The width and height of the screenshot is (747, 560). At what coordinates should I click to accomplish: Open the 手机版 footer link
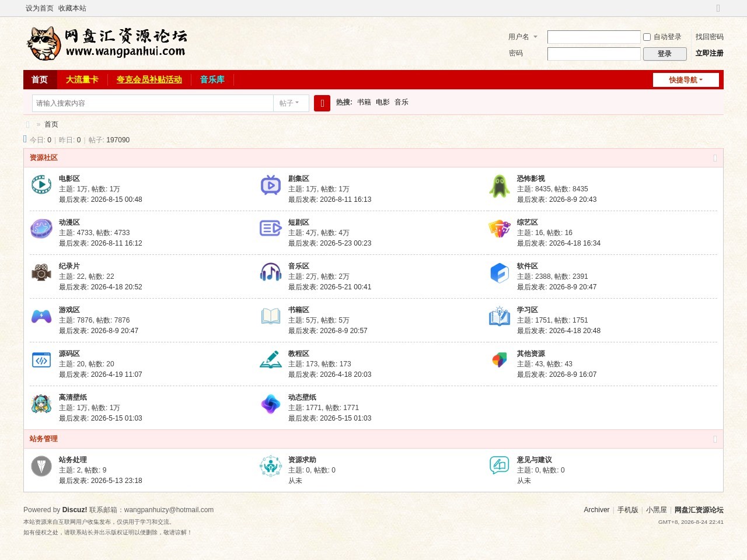coord(628,510)
